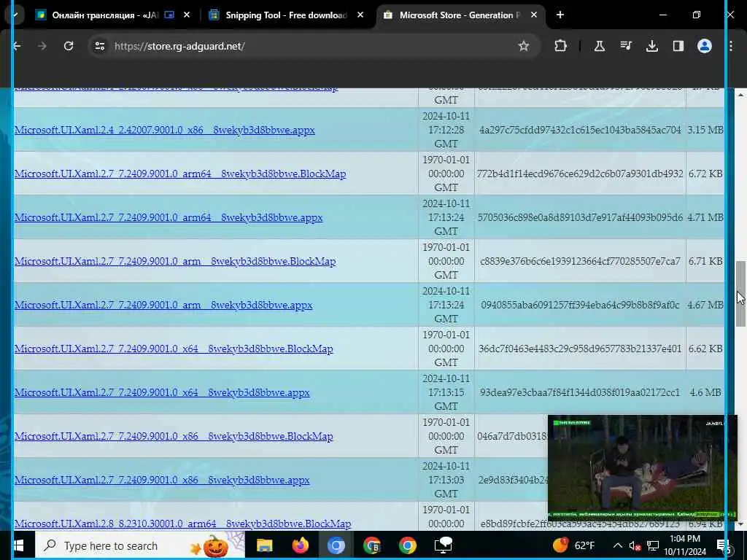Viewport: 747px width, 560px height.
Task: Click the 3.15 MB size cell
Action: 705,130
